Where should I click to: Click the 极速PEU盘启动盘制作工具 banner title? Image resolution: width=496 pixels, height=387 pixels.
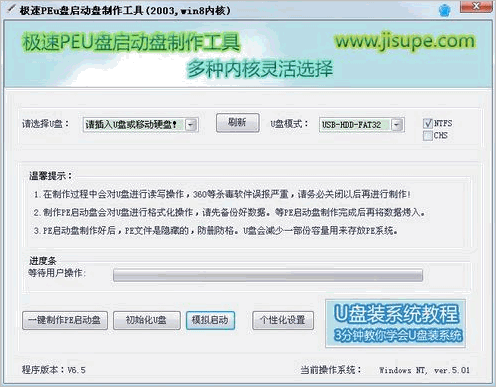click(131, 42)
